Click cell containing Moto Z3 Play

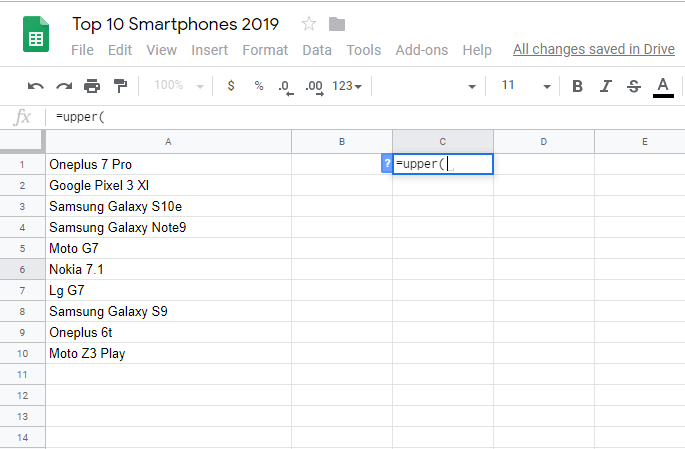coord(168,353)
